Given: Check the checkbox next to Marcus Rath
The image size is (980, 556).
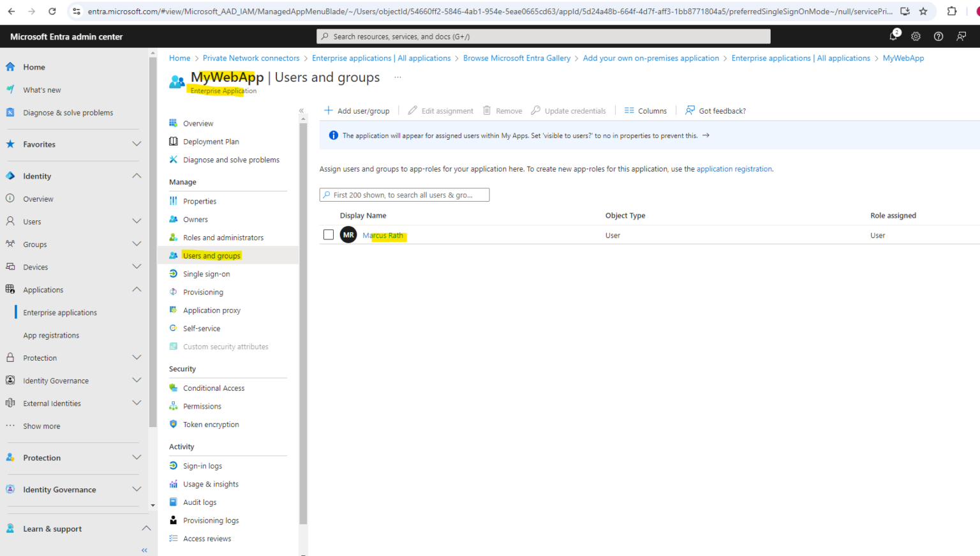Looking at the screenshot, I should click(328, 234).
